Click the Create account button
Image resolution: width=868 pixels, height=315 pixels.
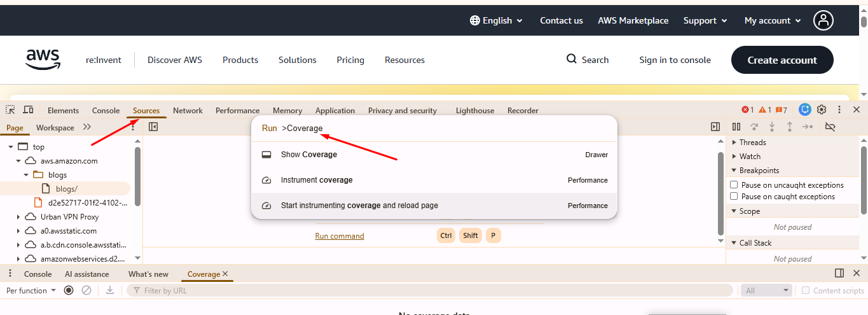pyautogui.click(x=782, y=60)
